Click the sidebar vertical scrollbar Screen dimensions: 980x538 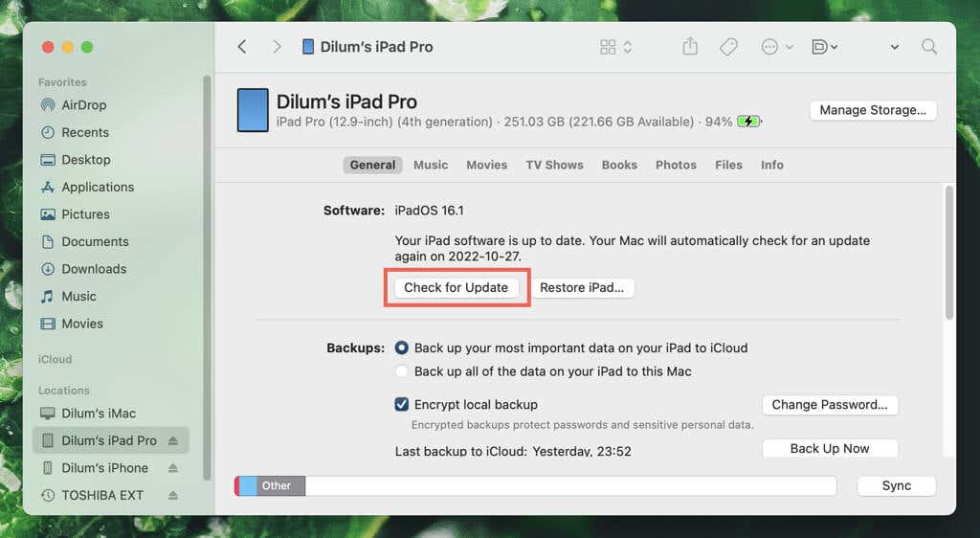point(207,278)
